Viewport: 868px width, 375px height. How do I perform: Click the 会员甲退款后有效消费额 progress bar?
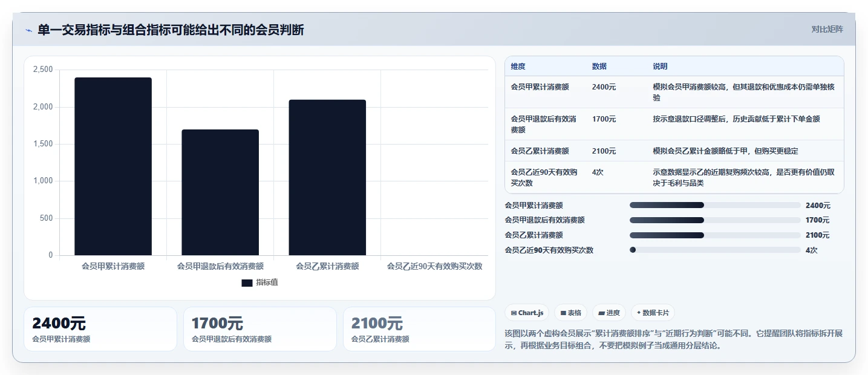tap(715, 220)
